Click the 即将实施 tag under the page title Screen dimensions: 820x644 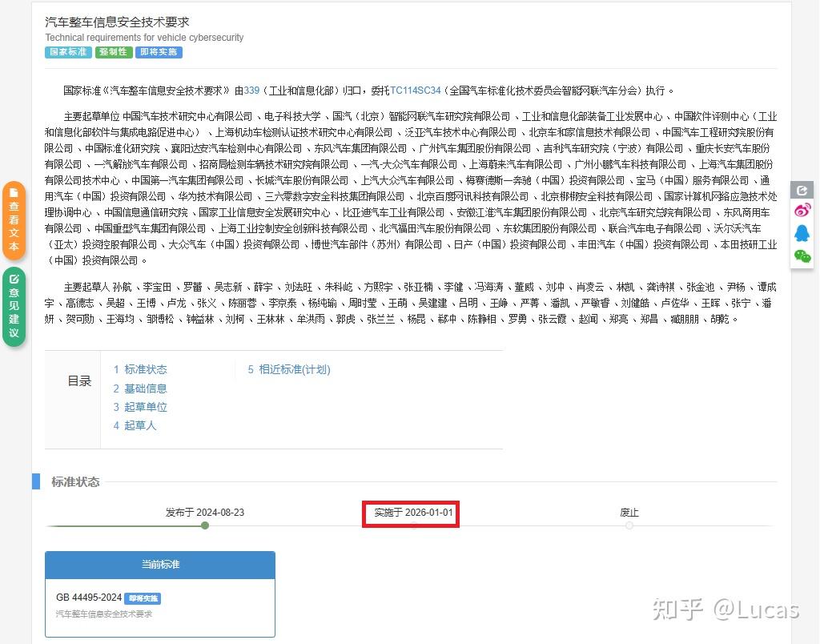coord(159,51)
